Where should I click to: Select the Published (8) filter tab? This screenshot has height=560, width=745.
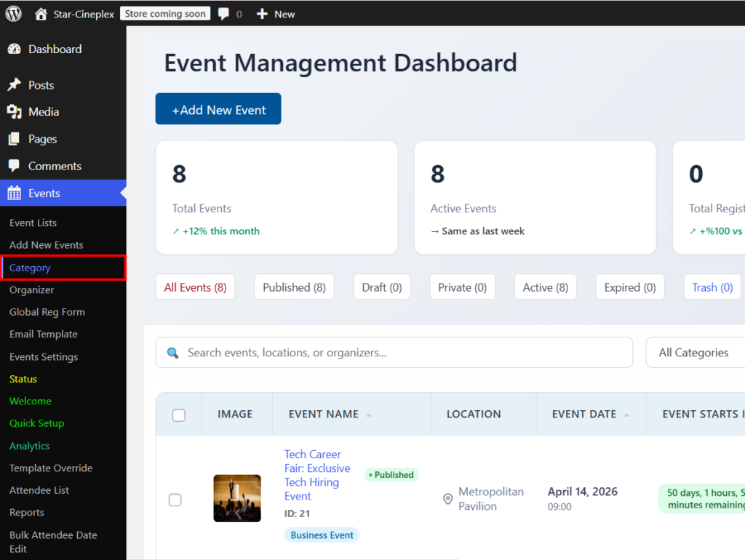[x=294, y=287]
